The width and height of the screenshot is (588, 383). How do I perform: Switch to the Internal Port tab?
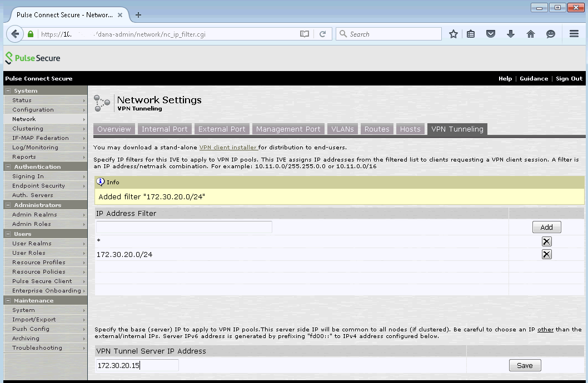click(165, 129)
